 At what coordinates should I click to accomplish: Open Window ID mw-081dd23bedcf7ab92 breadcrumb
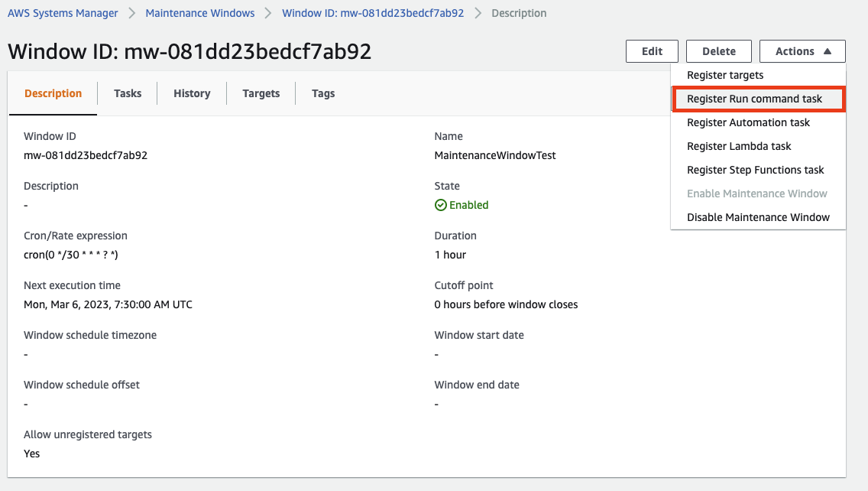click(373, 13)
